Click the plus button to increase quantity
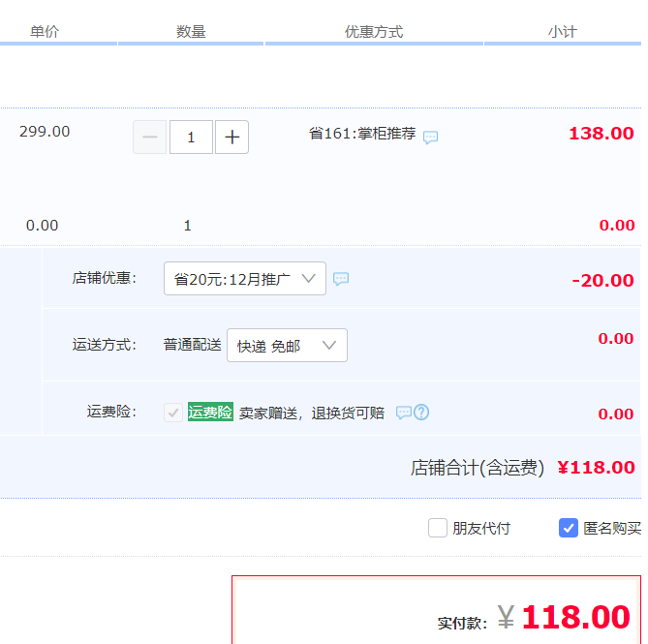The height and width of the screenshot is (644, 648). (x=232, y=138)
